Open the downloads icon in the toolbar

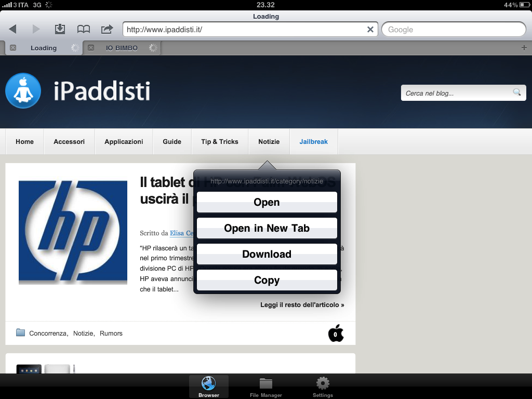[60, 29]
